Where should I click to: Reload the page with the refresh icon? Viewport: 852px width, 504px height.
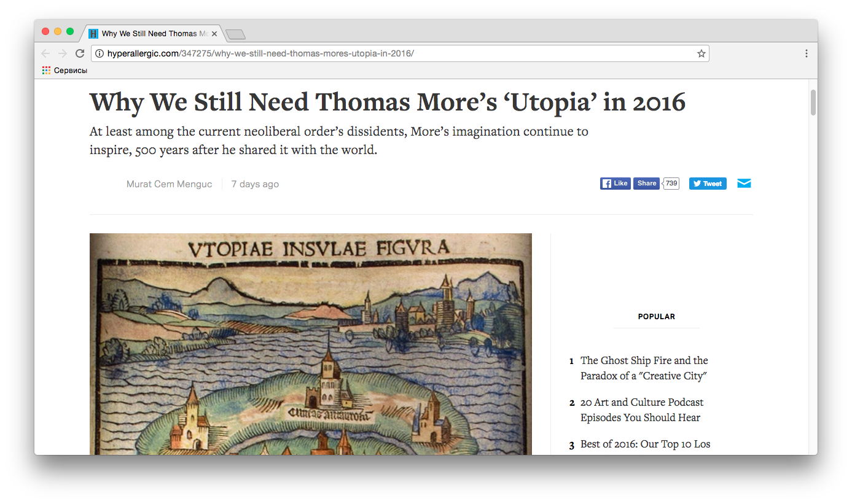click(80, 53)
